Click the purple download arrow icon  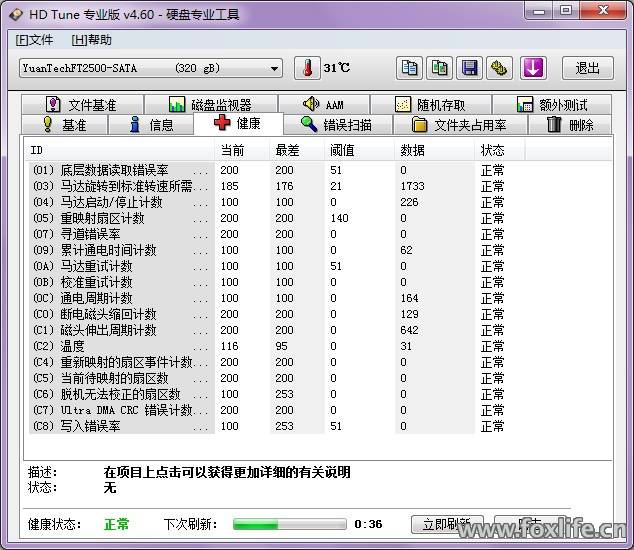tap(533, 68)
